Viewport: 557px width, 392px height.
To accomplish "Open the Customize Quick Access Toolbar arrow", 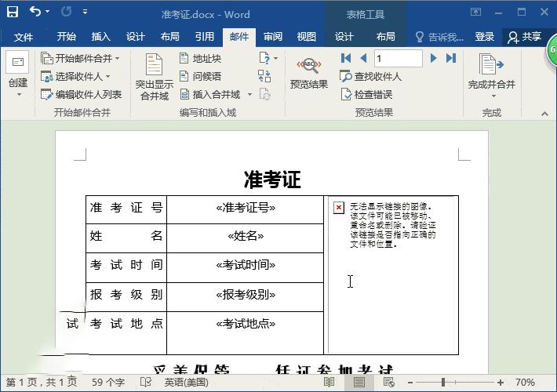I will coord(85,12).
